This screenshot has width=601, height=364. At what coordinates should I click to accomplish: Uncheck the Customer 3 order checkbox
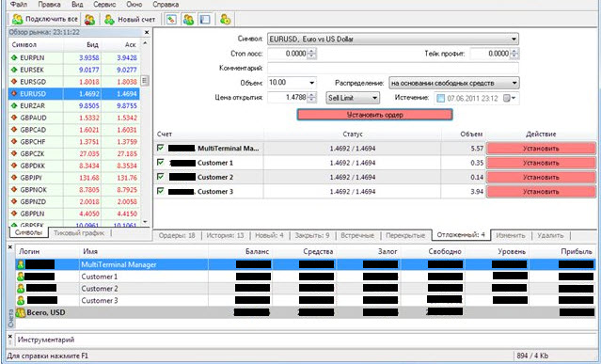[x=161, y=190]
